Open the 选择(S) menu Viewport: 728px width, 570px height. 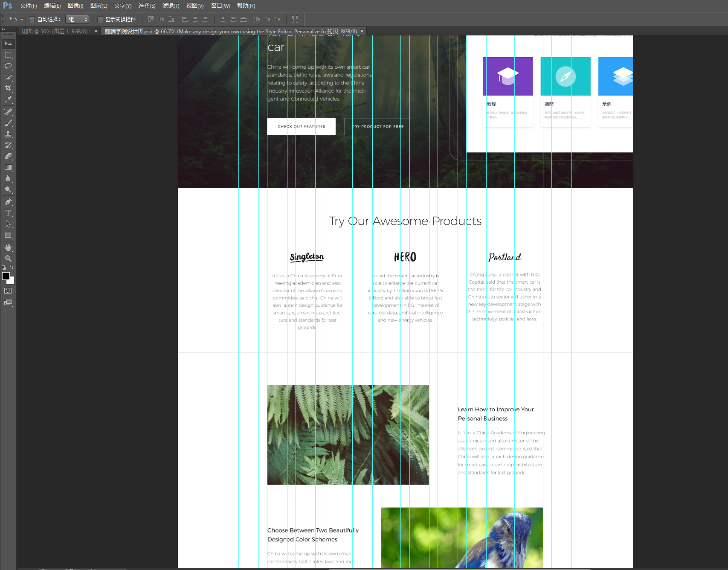point(147,6)
